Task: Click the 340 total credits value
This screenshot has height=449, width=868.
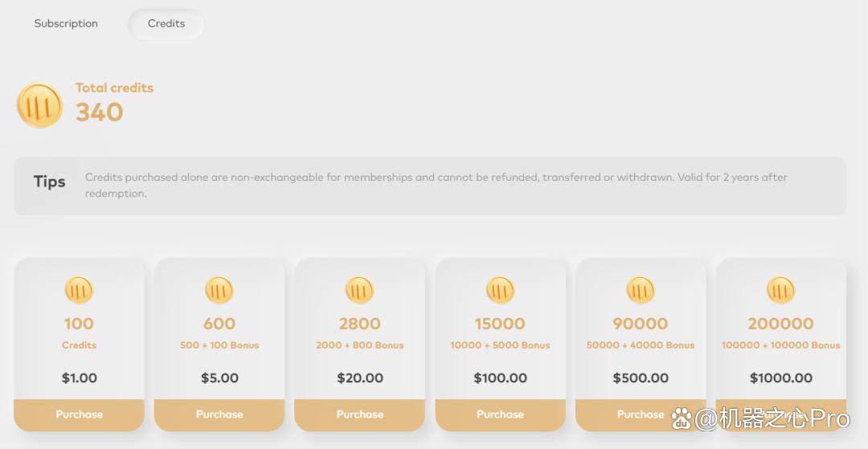Action: (99, 112)
